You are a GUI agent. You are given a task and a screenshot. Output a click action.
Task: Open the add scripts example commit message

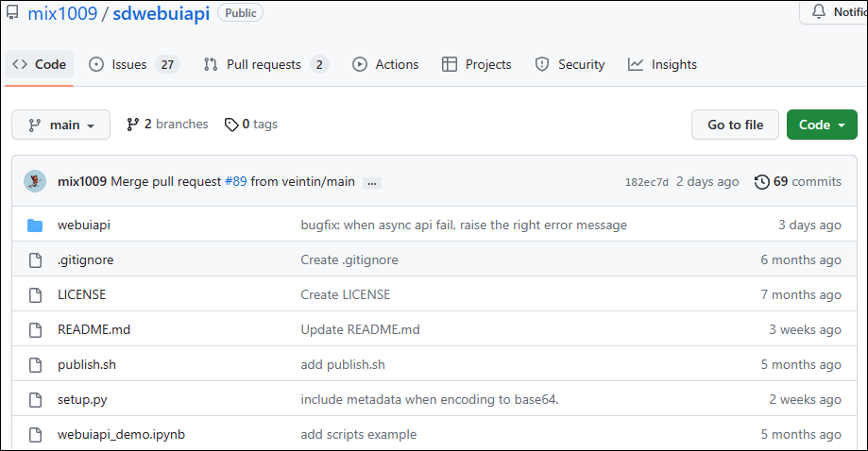point(359,434)
